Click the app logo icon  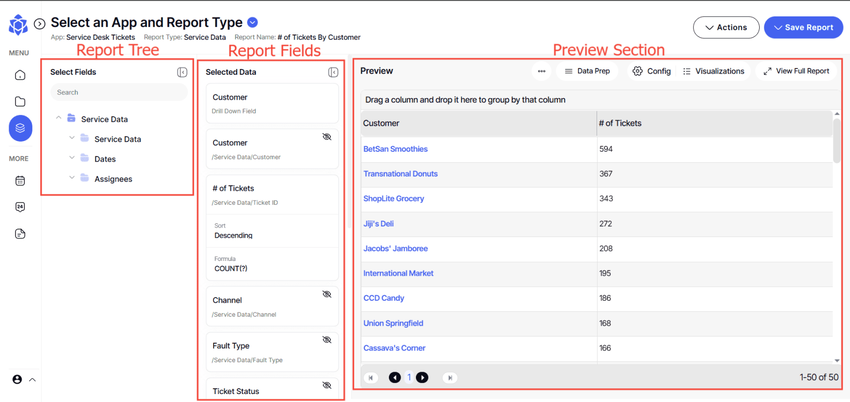pos(20,26)
